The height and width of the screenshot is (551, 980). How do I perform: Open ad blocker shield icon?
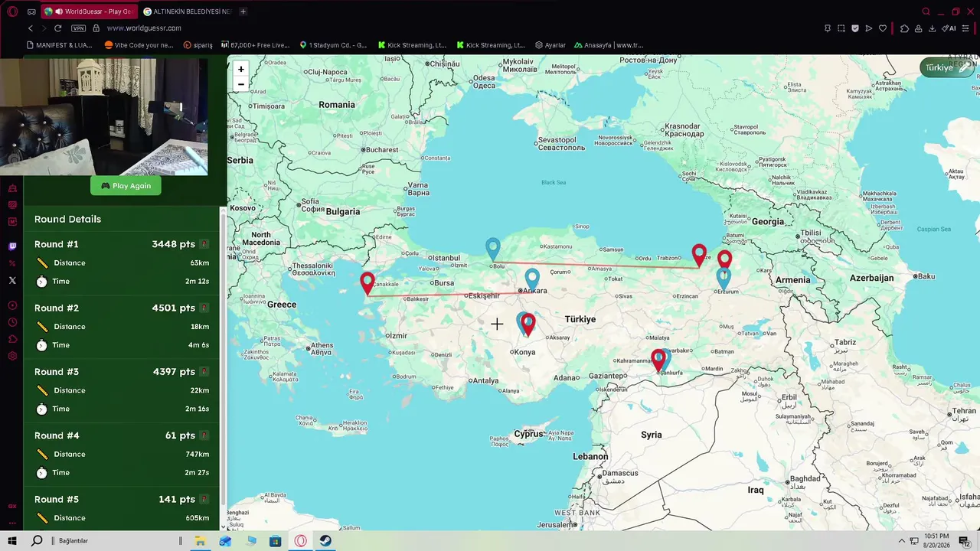coord(855,28)
